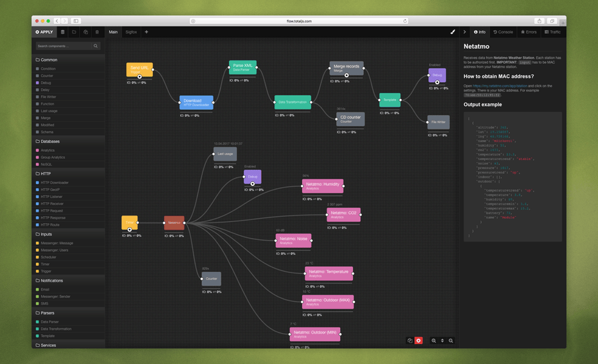Select the NoSQL component in the sidebar

[x=68, y=165]
